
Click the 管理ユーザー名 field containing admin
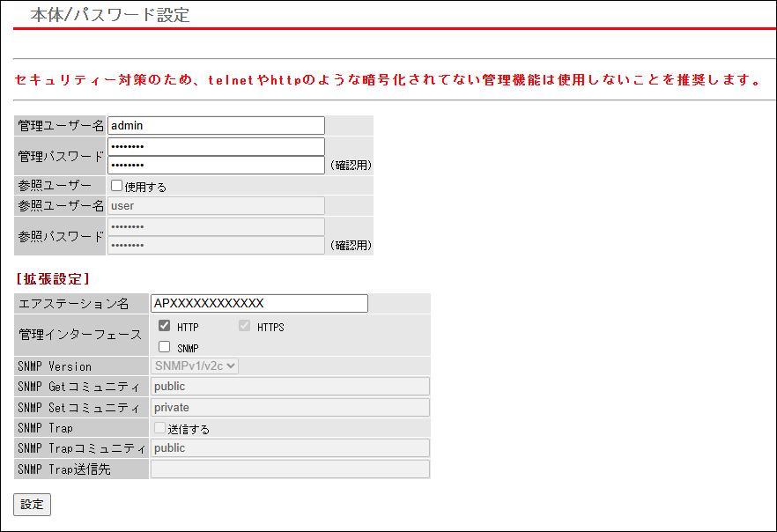point(216,126)
